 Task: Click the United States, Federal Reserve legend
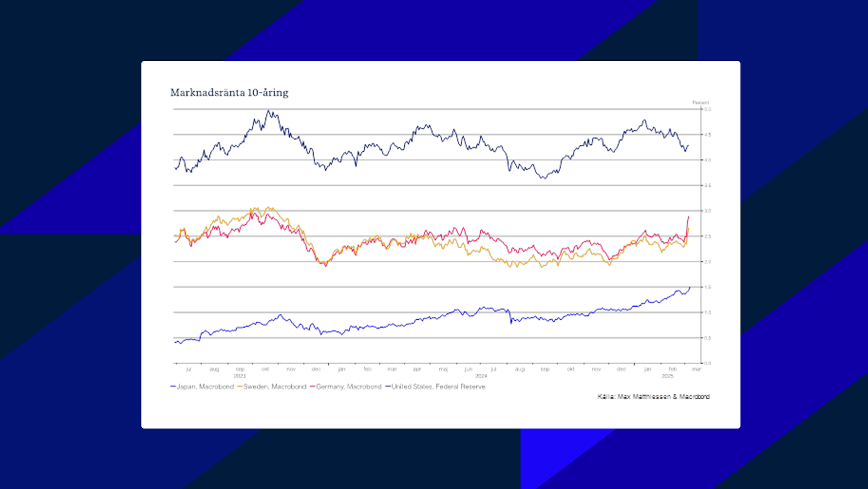[x=438, y=387]
